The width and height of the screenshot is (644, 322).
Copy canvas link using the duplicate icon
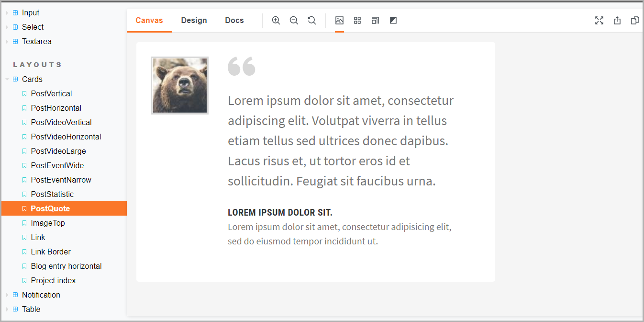[635, 21]
